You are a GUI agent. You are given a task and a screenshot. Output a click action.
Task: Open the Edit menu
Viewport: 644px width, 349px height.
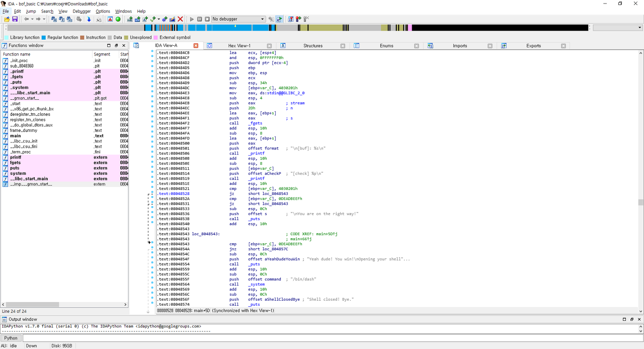click(17, 11)
